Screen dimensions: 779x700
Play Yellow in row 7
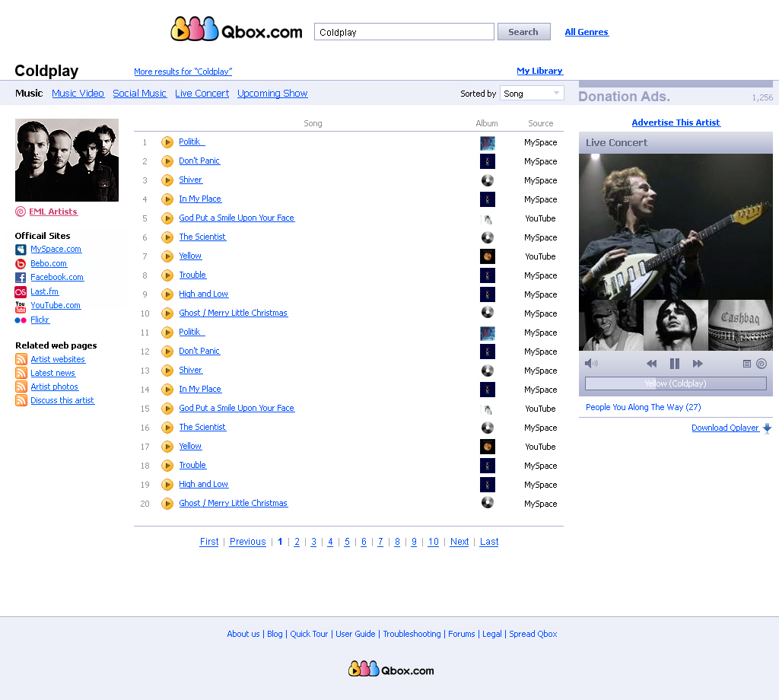(167, 256)
